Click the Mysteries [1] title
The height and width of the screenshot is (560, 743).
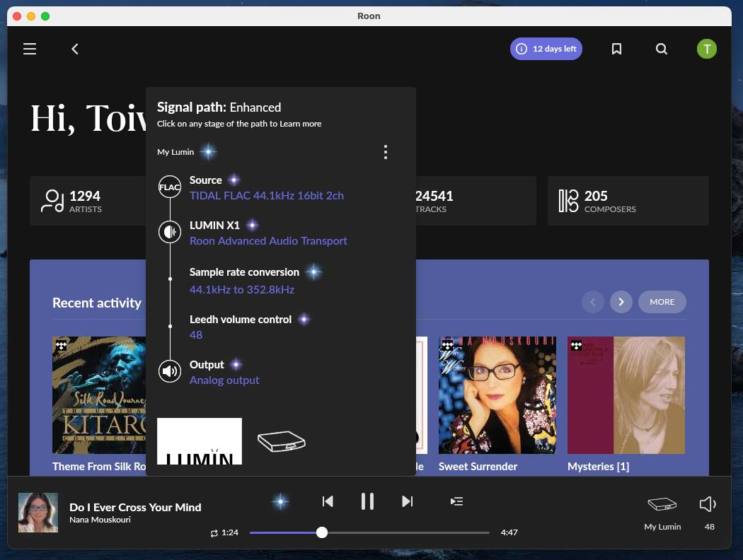(x=598, y=466)
